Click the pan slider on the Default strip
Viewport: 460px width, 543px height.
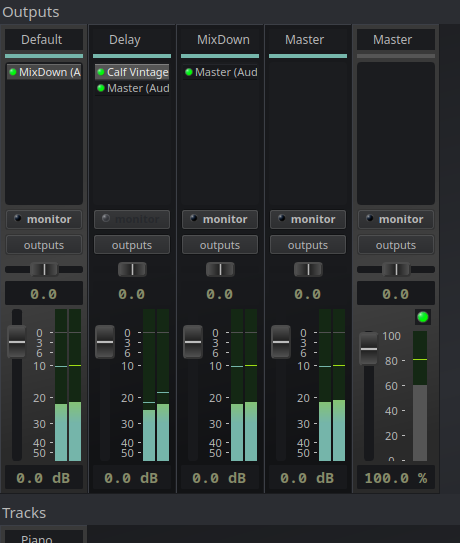point(44,269)
